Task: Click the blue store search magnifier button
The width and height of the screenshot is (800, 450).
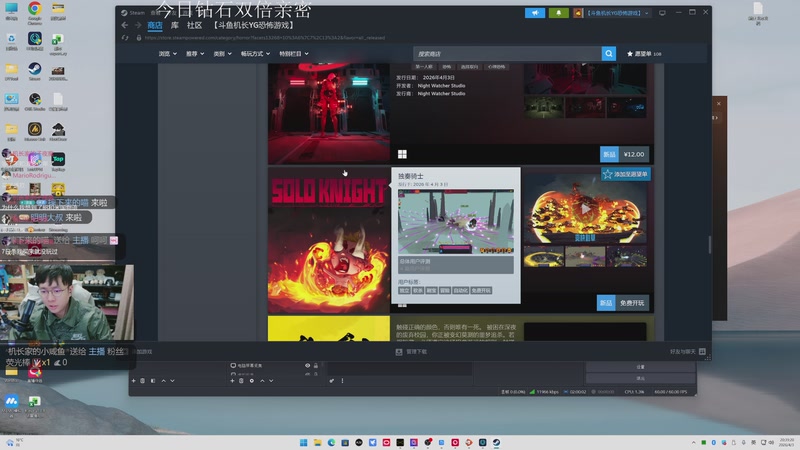Action: coord(609,54)
